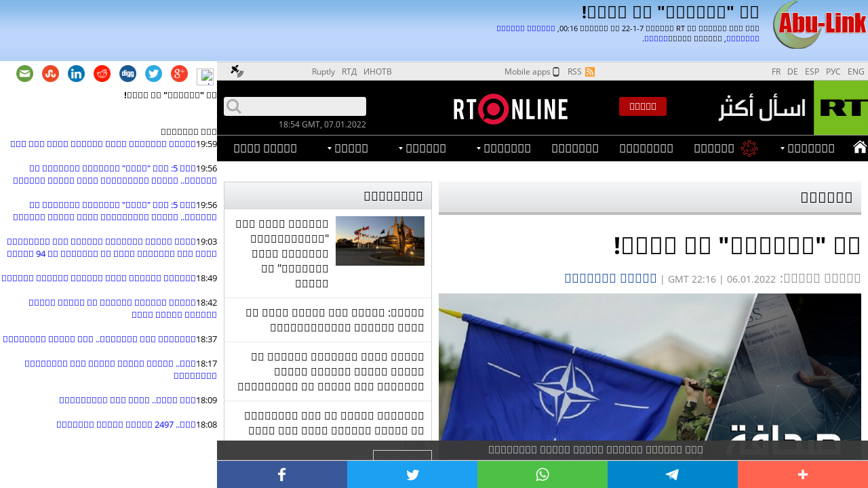Expand more share options with plus button
868x488 pixels.
(x=802, y=474)
